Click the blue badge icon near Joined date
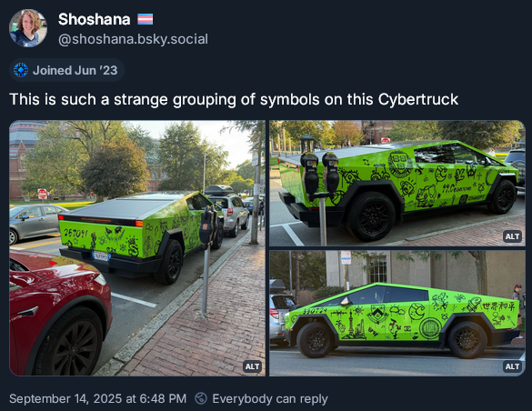The image size is (532, 411). pyautogui.click(x=21, y=70)
